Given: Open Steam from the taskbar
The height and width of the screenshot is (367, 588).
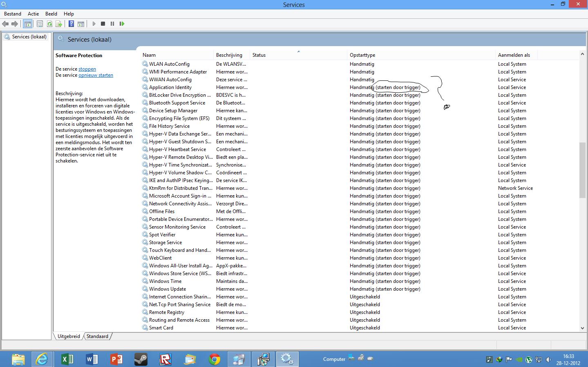Looking at the screenshot, I should click(141, 359).
